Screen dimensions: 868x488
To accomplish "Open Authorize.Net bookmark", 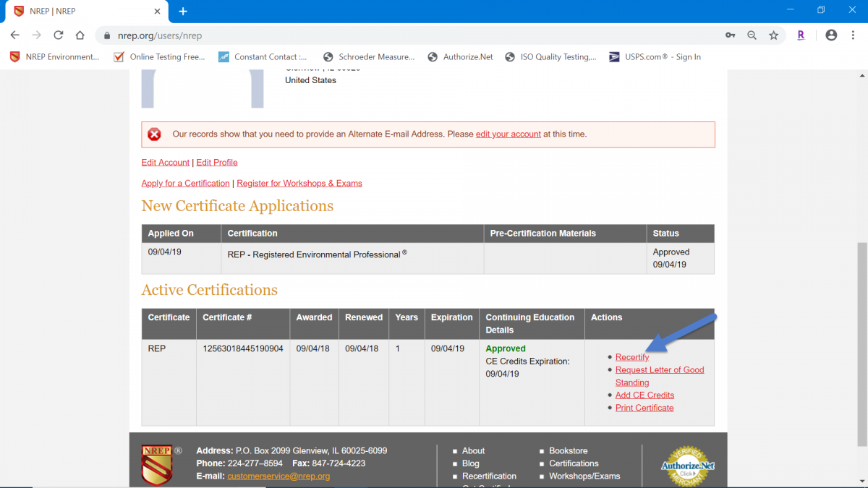I will tap(461, 56).
